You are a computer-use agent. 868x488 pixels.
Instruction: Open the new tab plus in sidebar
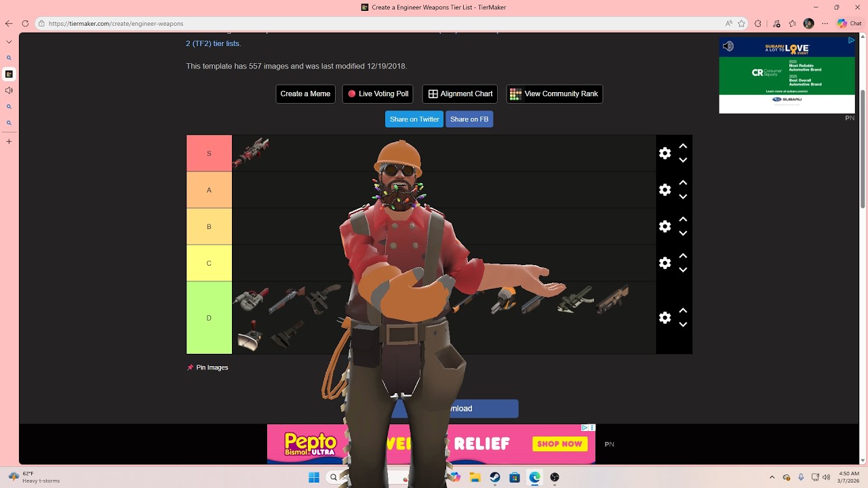pos(9,142)
